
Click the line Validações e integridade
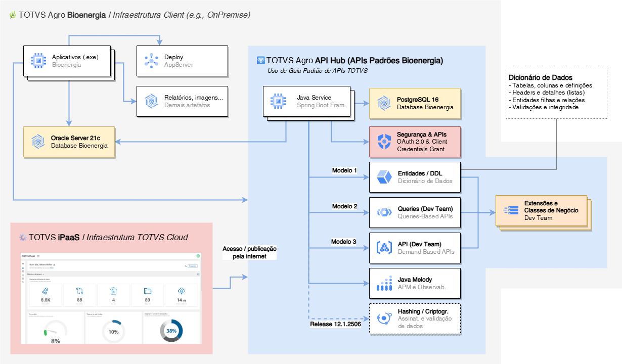(544, 107)
